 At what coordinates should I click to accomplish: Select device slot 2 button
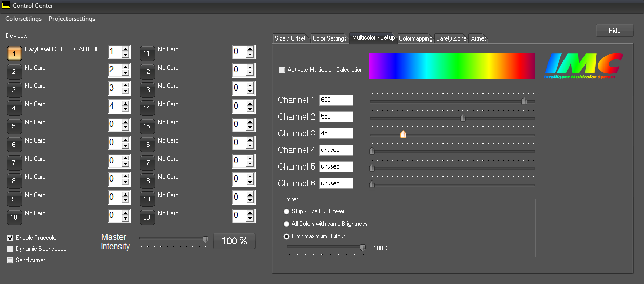pyautogui.click(x=15, y=72)
